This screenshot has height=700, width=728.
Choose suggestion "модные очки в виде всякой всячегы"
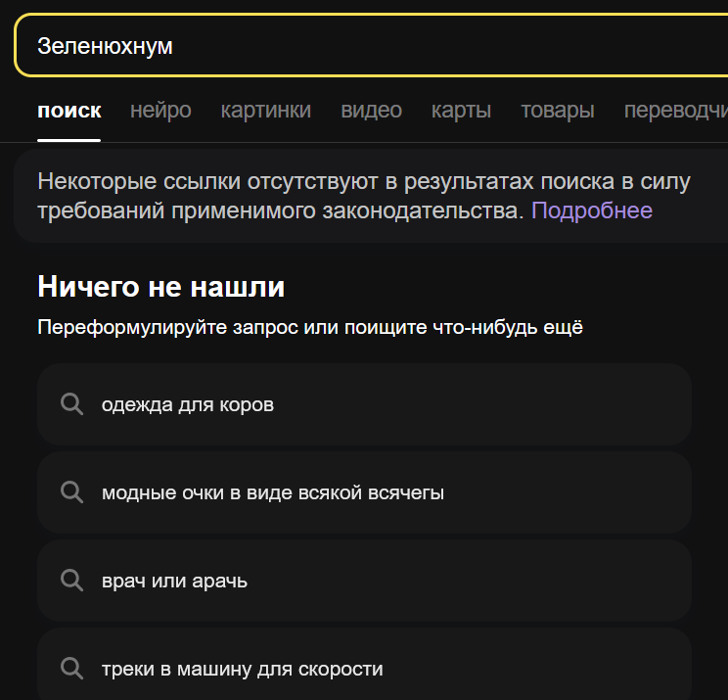tap(273, 492)
